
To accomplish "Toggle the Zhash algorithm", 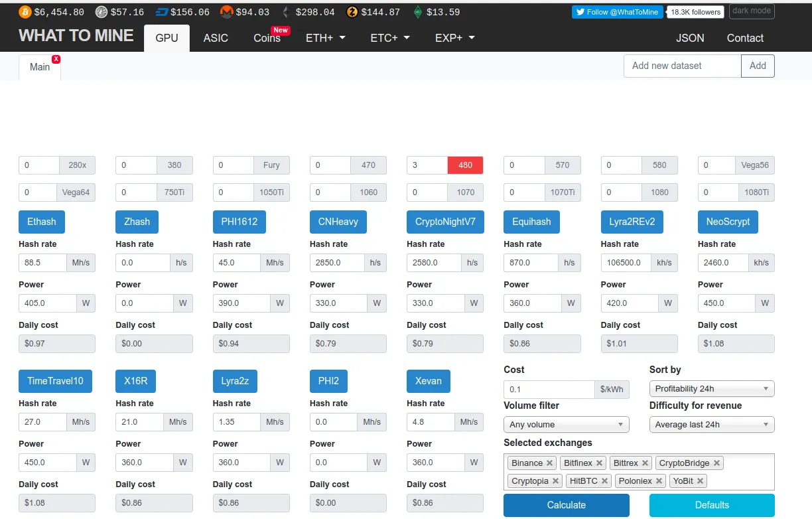I will [x=137, y=222].
